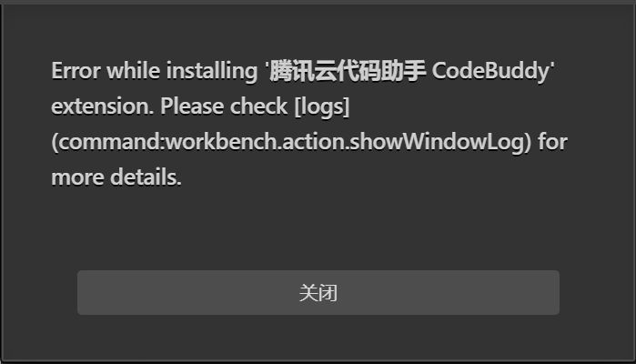Viewport: 636px width, 364px height.
Task: Click the [logs] text in the message
Action: coord(322,106)
